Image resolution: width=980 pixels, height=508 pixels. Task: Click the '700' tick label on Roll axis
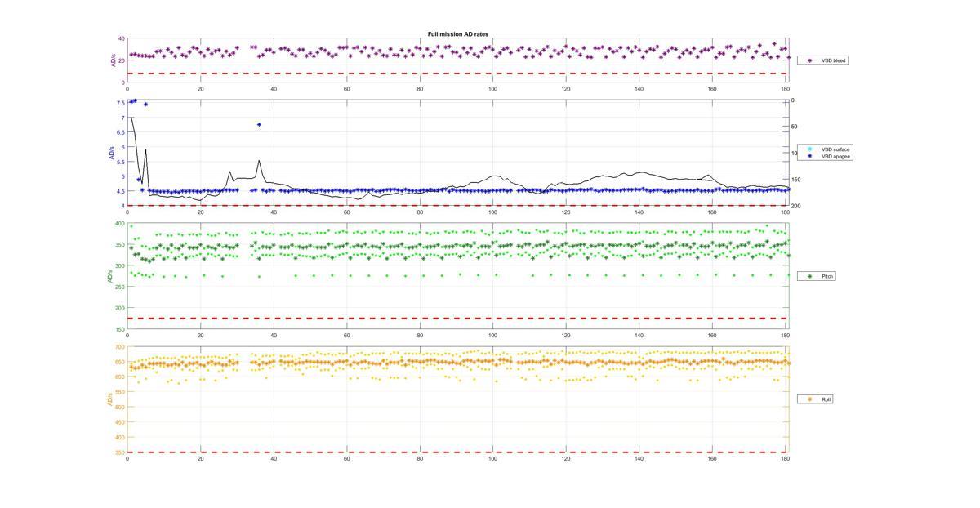click(120, 347)
